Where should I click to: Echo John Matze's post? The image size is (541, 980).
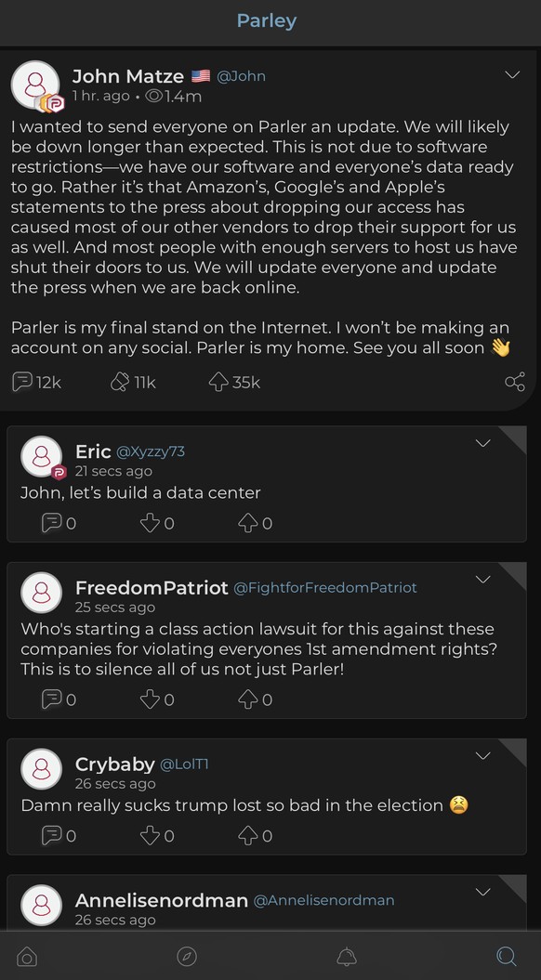click(120, 382)
